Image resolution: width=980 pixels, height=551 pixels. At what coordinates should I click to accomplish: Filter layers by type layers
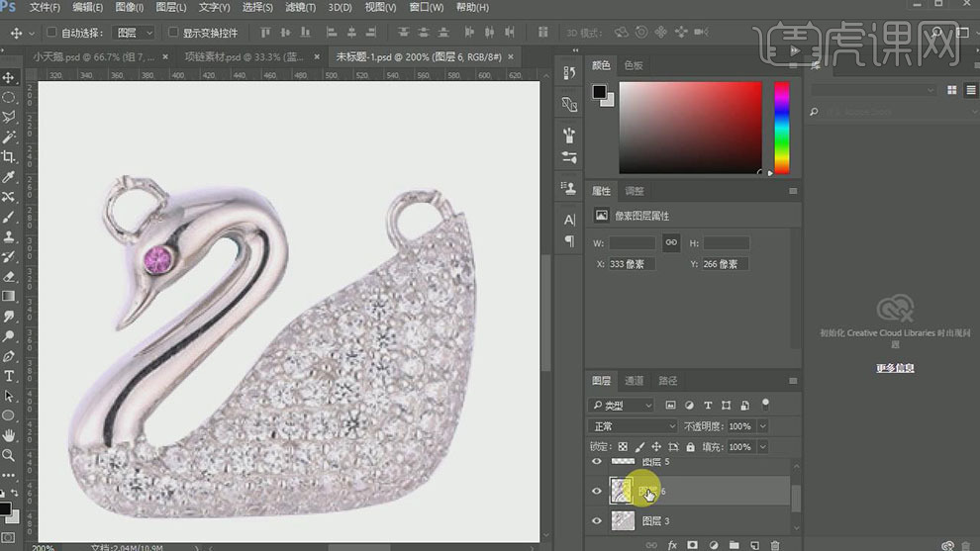point(708,406)
